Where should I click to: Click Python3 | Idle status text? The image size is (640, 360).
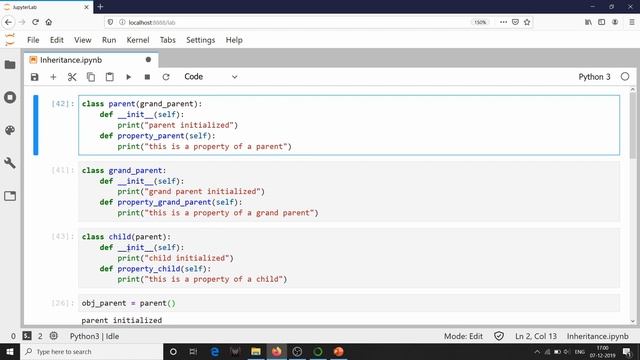click(94, 336)
